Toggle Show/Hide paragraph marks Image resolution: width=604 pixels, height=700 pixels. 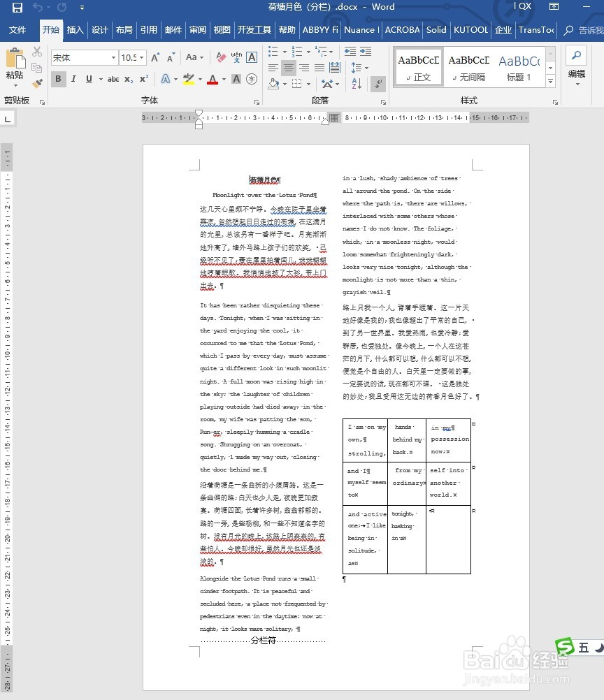tap(378, 83)
